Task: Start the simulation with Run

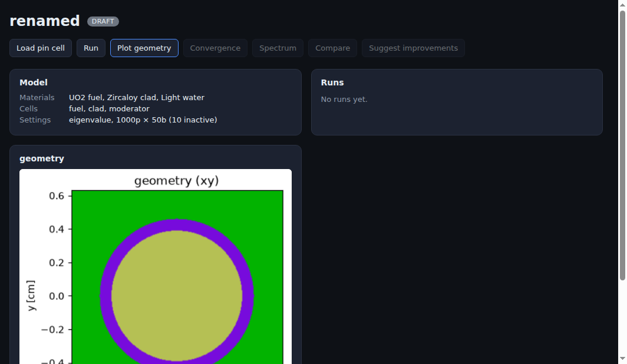Action: (91, 48)
